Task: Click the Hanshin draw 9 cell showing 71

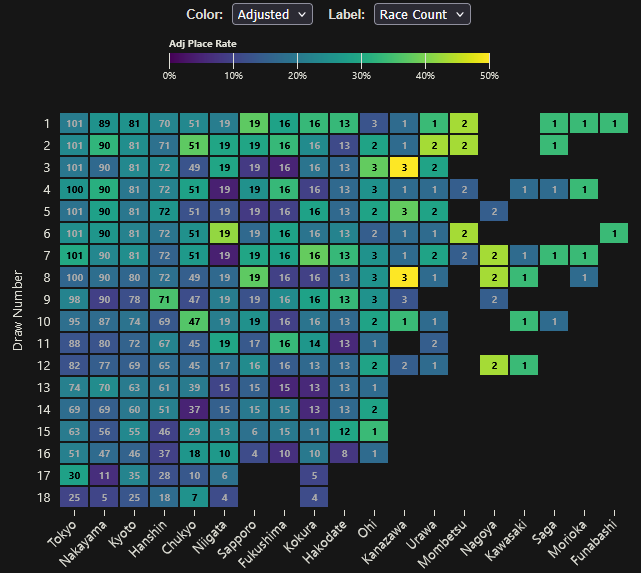Action: pos(164,300)
